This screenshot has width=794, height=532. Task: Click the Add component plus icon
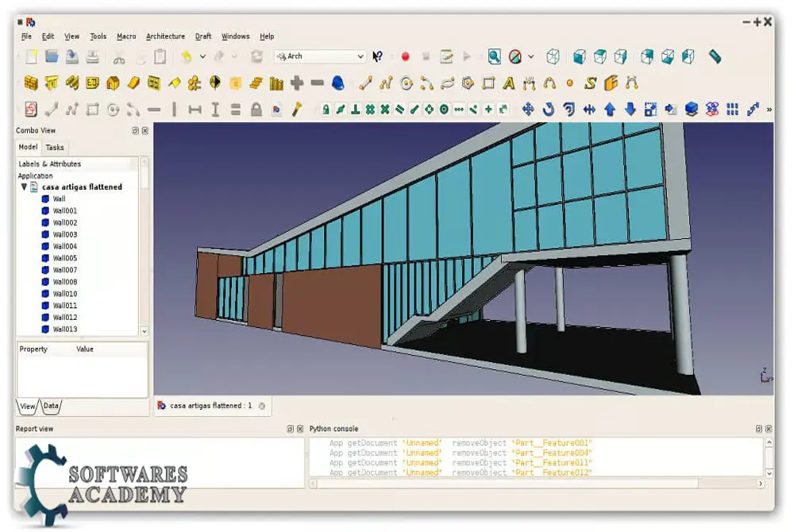point(297,83)
